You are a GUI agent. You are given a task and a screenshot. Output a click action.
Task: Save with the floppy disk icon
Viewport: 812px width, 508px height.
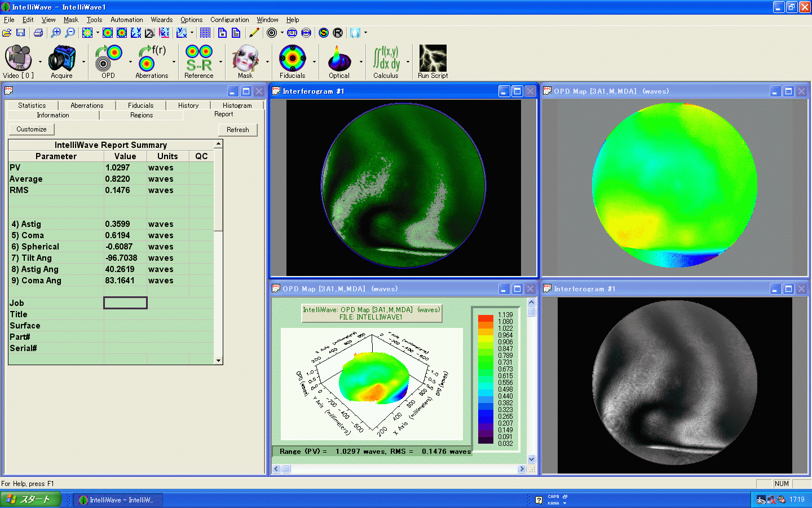[x=20, y=33]
